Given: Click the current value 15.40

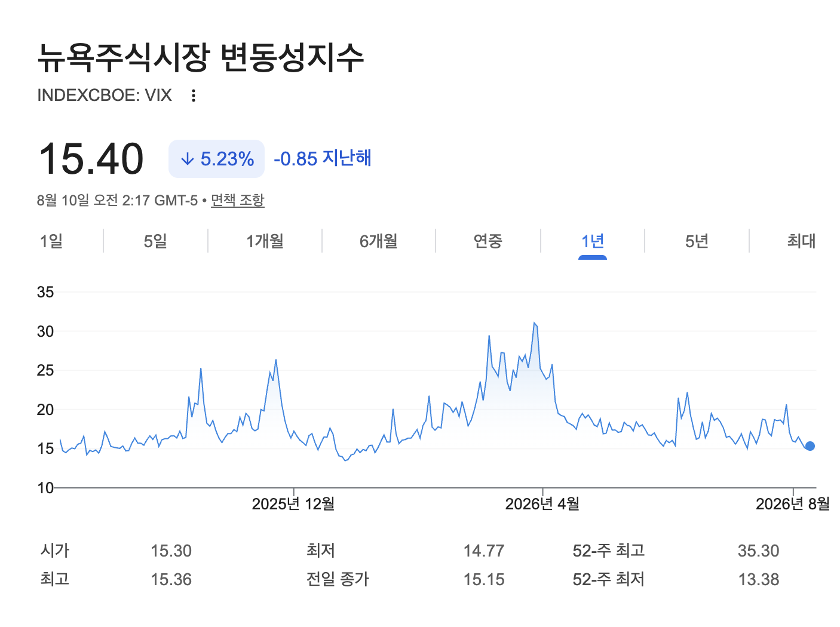Looking at the screenshot, I should coord(91,159).
